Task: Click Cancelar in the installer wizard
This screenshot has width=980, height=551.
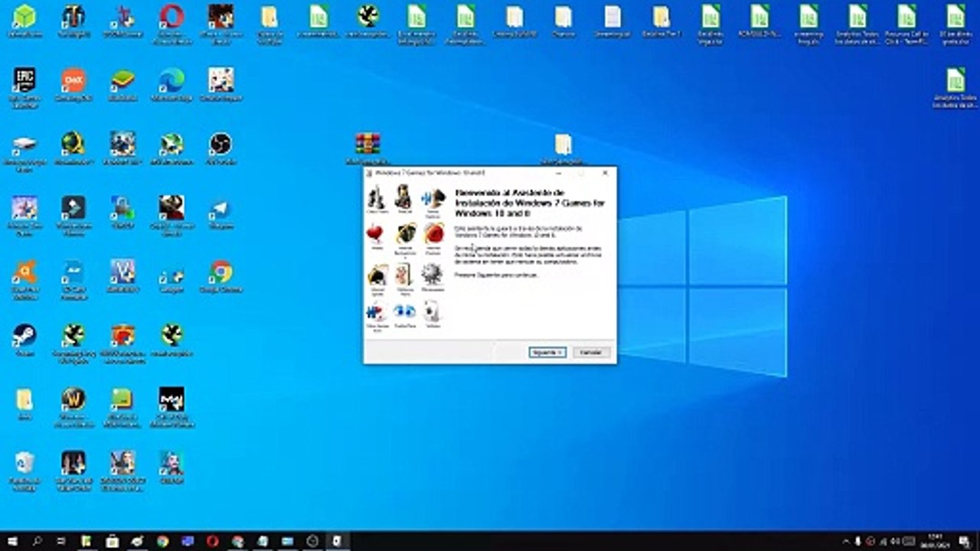Action: 592,352
